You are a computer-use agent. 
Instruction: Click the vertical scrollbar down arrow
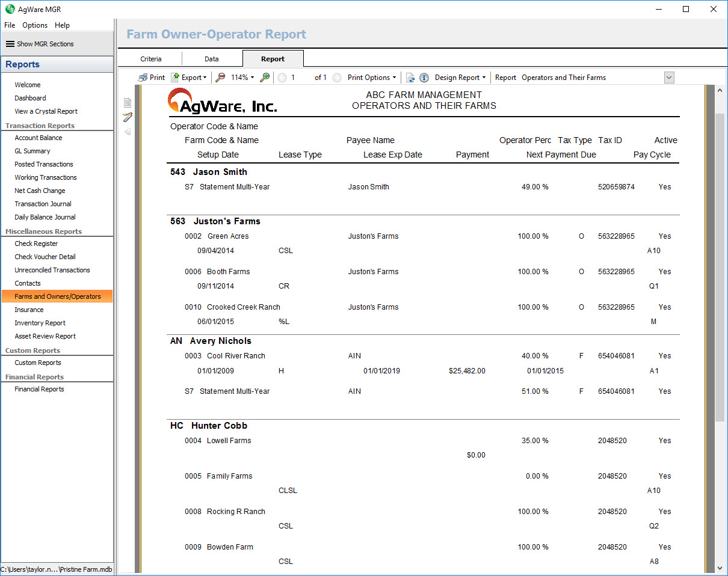[720, 568]
